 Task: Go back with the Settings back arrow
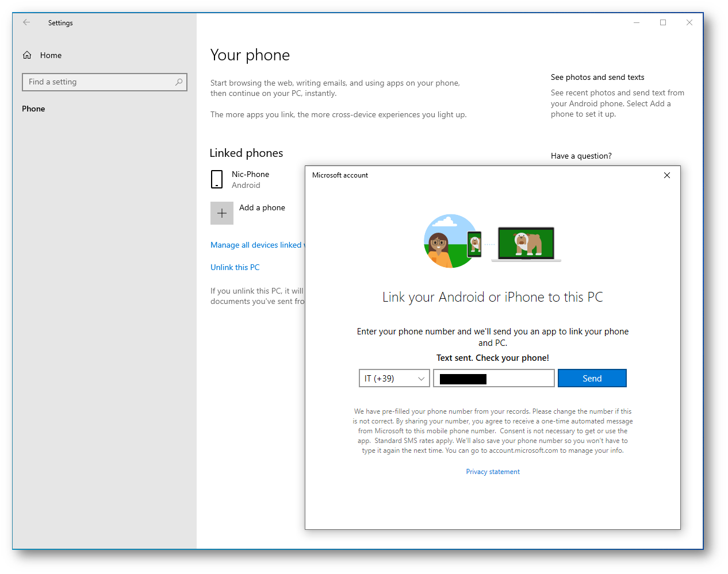click(x=26, y=22)
